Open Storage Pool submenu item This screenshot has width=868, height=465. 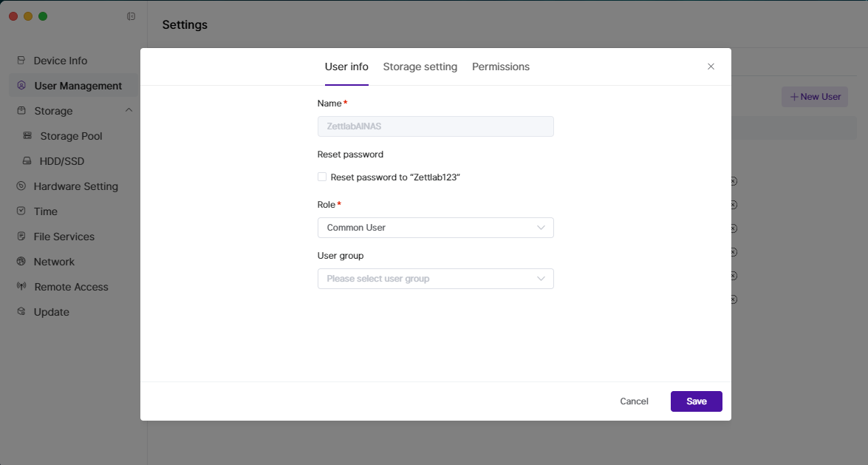pyautogui.click(x=73, y=136)
